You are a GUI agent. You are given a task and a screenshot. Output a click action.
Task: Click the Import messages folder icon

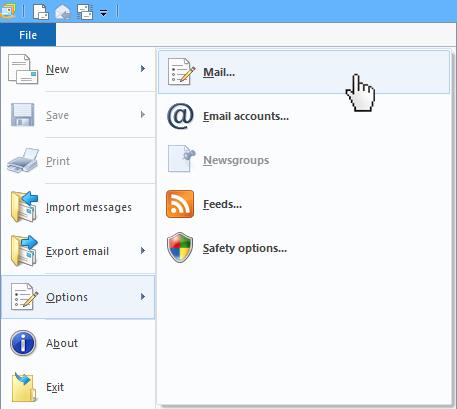[x=24, y=207]
